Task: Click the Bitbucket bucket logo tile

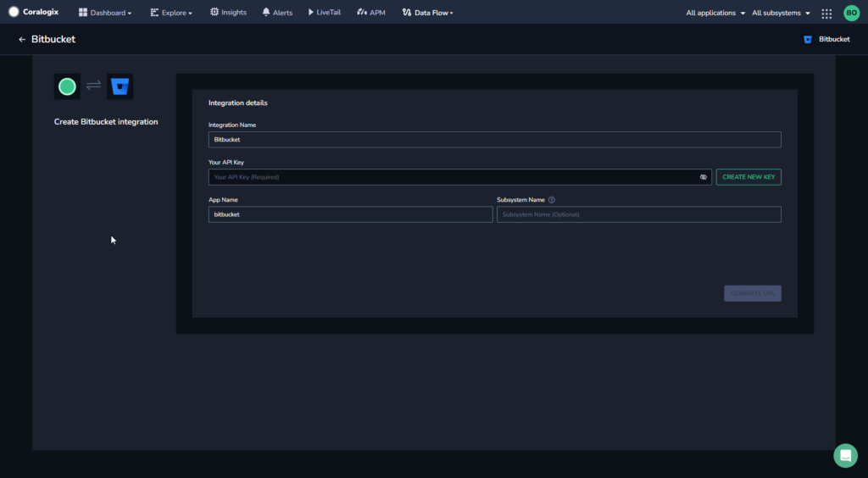Action: [x=120, y=86]
